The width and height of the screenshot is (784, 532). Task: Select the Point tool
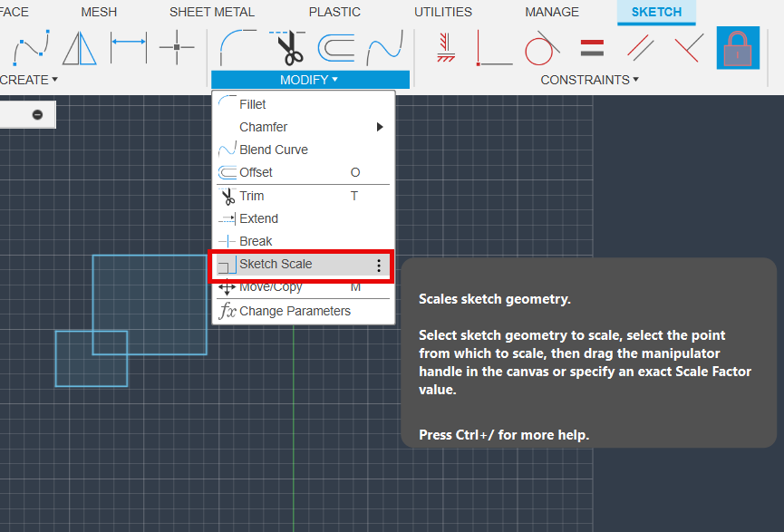pyautogui.click(x=178, y=47)
